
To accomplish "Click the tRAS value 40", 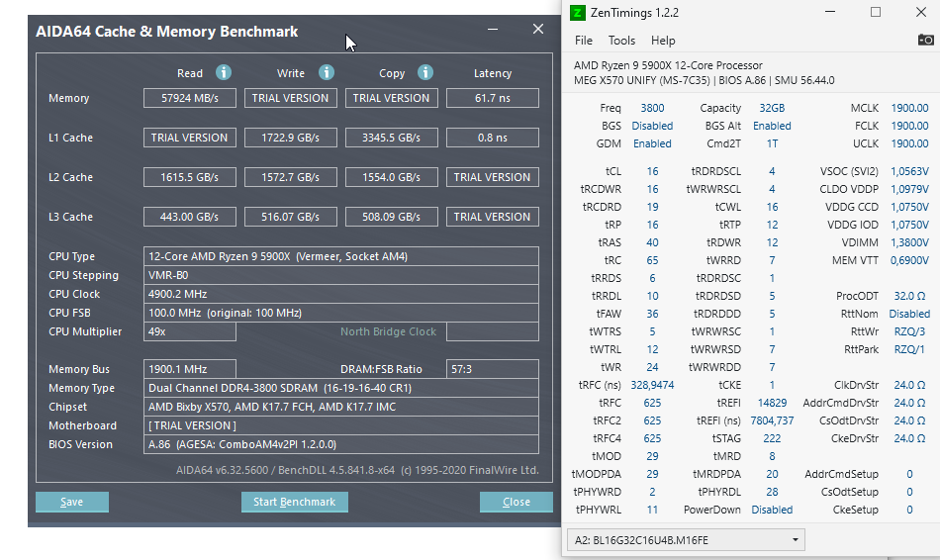I will (652, 242).
